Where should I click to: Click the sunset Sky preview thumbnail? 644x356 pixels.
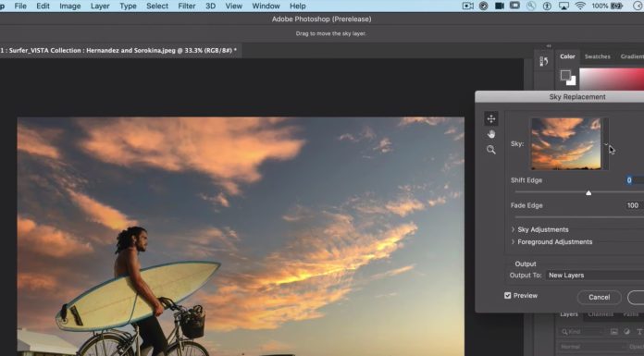[566, 144]
